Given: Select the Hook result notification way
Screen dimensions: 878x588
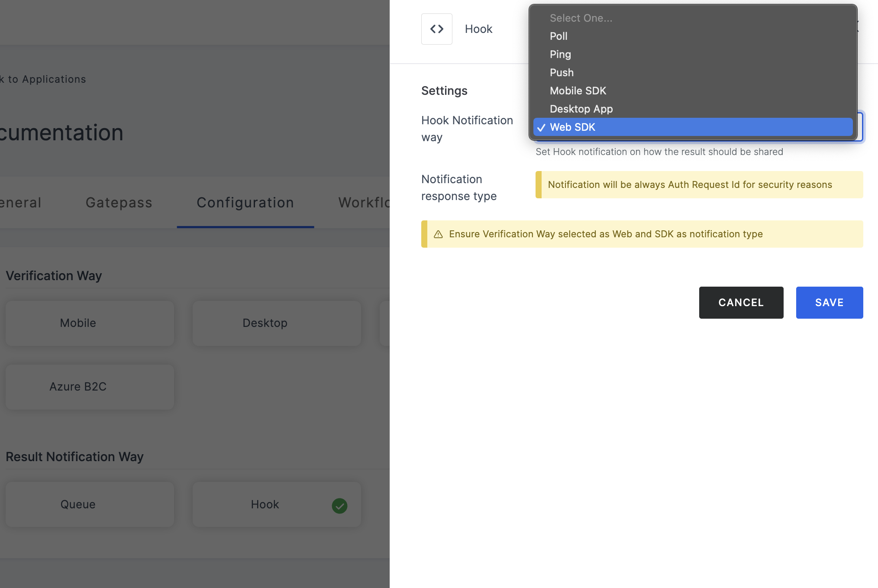Looking at the screenshot, I should click(265, 505).
